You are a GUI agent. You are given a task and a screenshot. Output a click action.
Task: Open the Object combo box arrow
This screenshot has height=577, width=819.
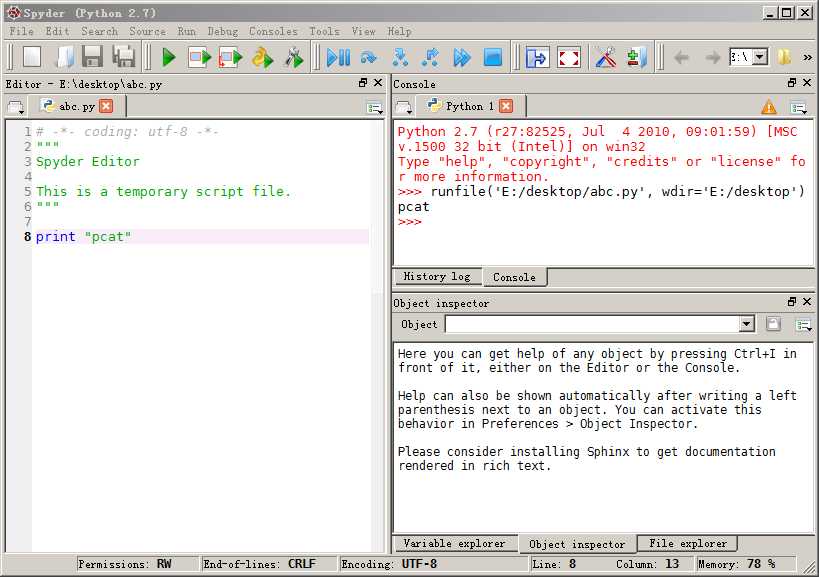(744, 324)
